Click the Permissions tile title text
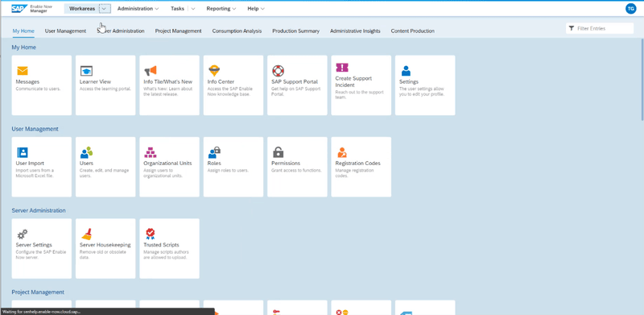This screenshot has width=644, height=315. tap(286, 164)
